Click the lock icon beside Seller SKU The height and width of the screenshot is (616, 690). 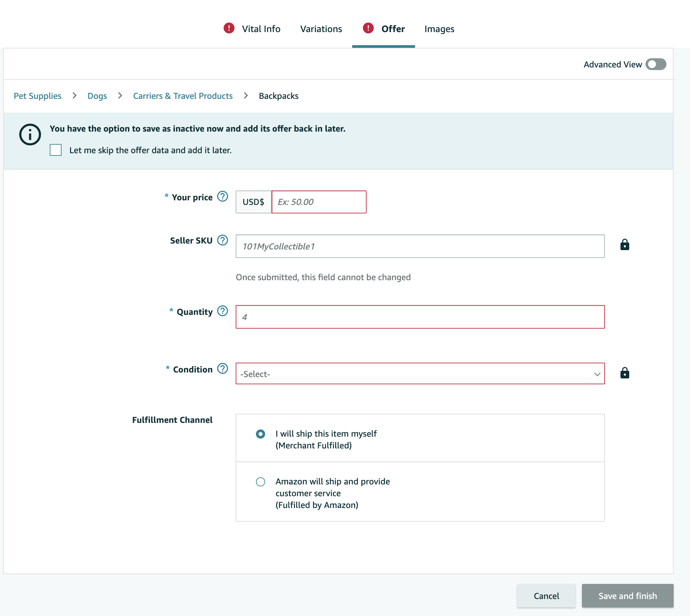[624, 245]
